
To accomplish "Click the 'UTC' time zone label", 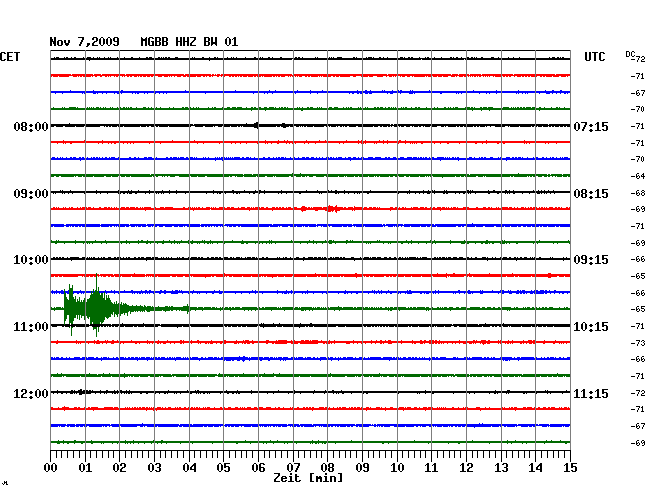I will point(595,57).
